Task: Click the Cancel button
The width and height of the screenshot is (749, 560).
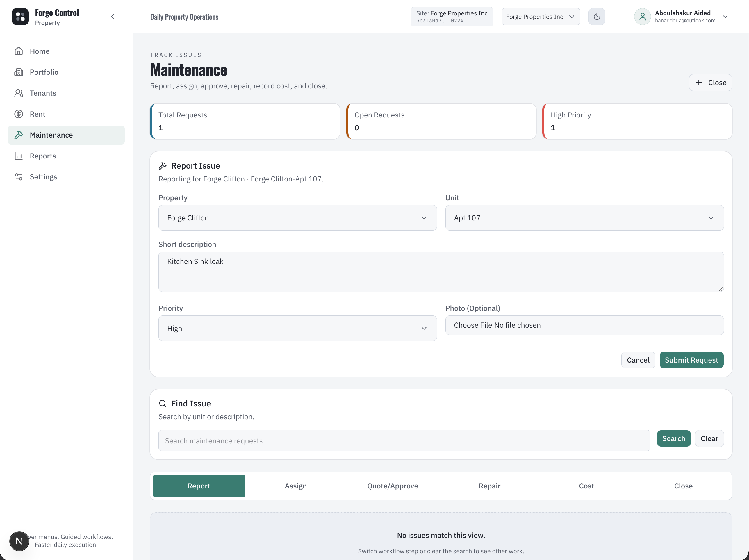Action: point(638,360)
